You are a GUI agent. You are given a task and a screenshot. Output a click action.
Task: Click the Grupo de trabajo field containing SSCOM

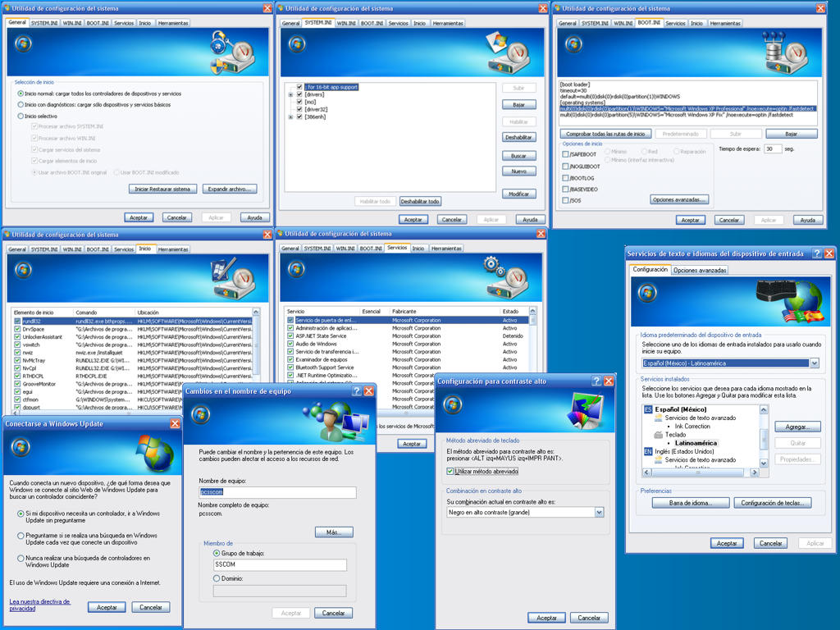[x=280, y=564]
